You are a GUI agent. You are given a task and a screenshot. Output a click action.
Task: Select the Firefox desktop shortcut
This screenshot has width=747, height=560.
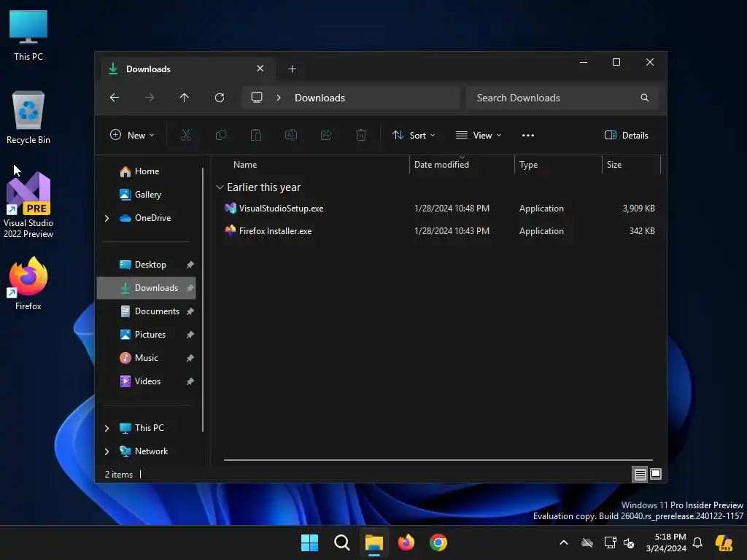click(28, 284)
